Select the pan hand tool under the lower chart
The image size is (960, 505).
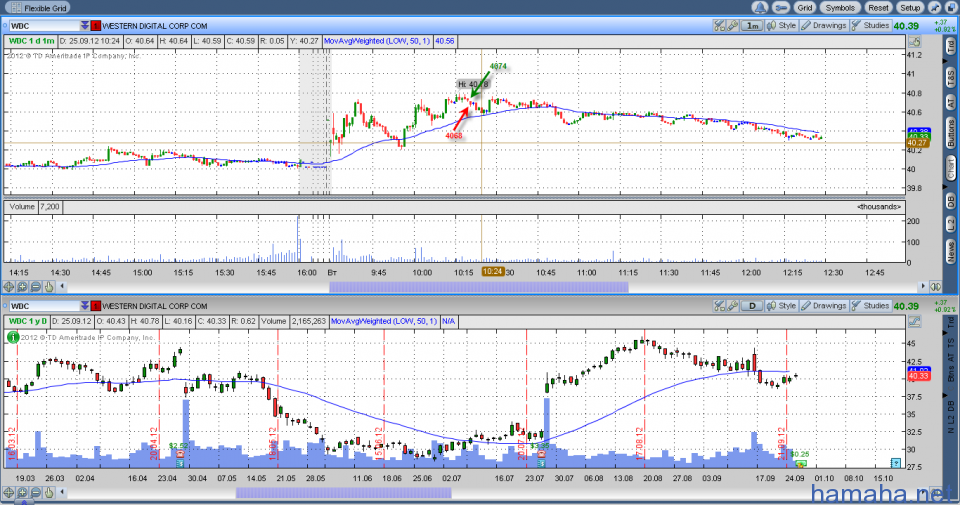[49, 492]
